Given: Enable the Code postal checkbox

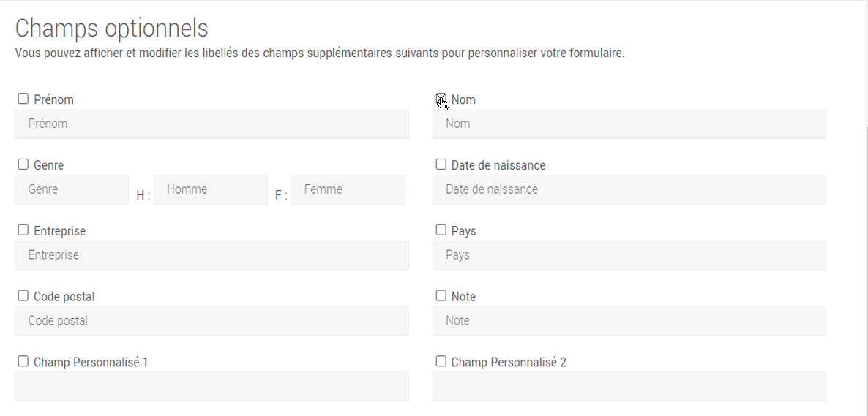Looking at the screenshot, I should [23, 296].
